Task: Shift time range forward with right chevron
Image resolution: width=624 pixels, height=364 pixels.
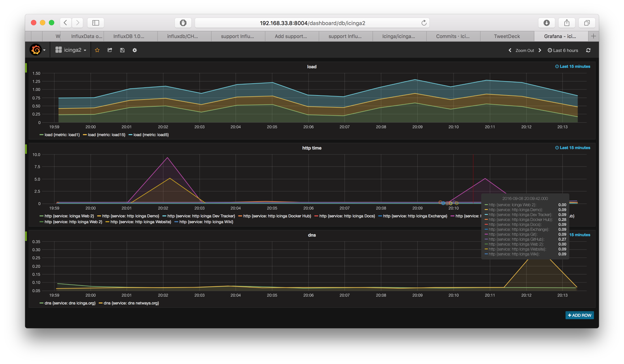Action: pos(540,50)
